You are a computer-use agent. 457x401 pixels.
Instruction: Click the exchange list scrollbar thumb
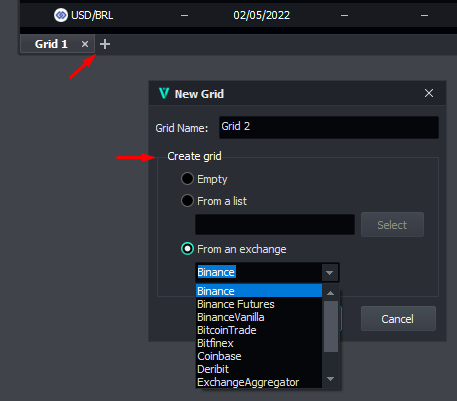(x=331, y=326)
